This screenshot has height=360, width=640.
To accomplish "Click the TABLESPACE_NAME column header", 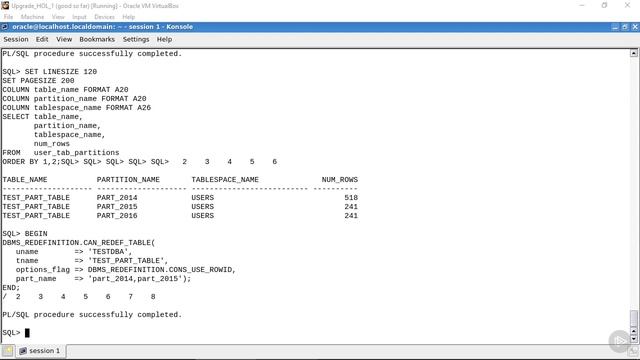I will pos(225,180).
